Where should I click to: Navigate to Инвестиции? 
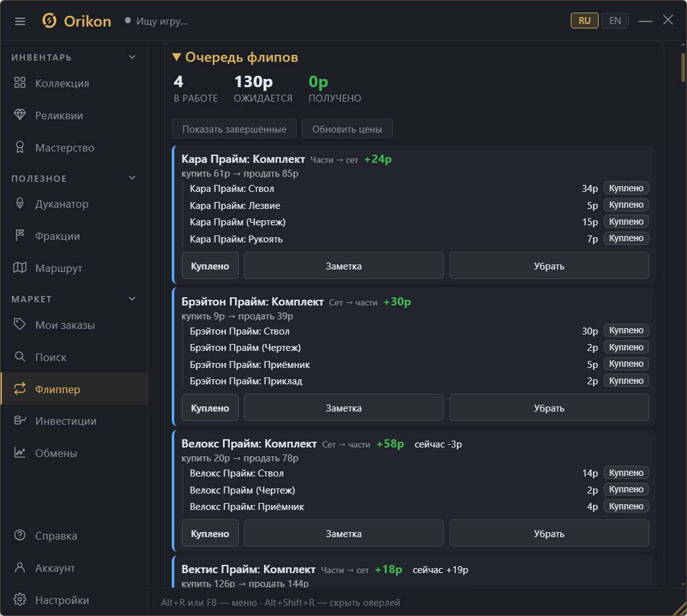point(74,421)
